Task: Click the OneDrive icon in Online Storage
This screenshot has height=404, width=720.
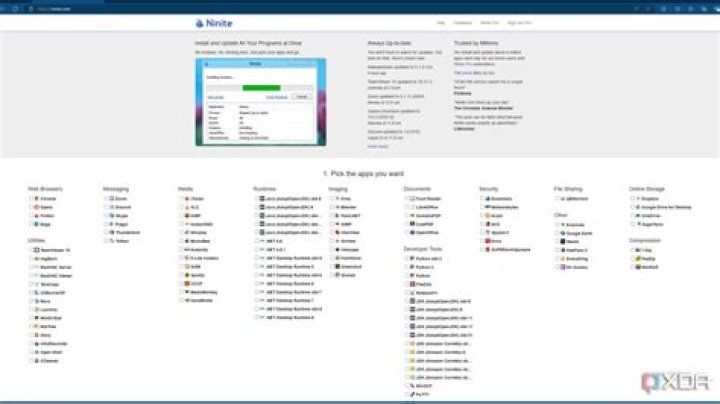Action: [x=638, y=216]
